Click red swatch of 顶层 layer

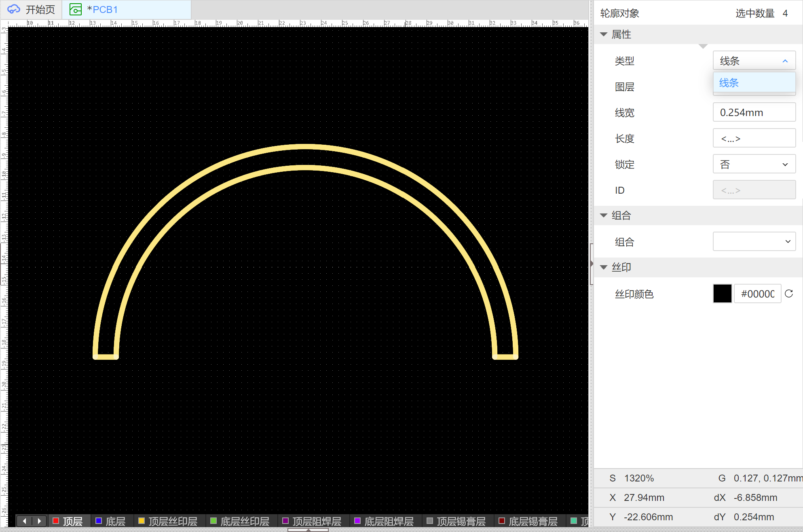pyautogui.click(x=56, y=521)
